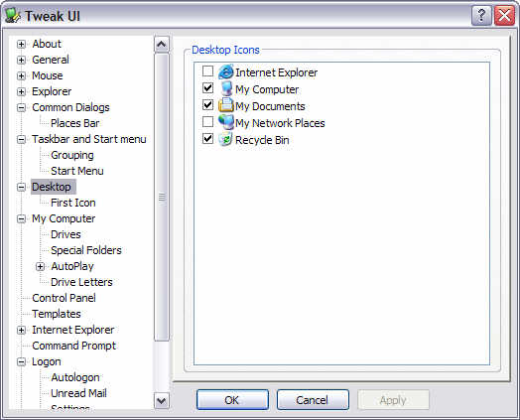The height and width of the screenshot is (420, 520).
Task: Select the Logon tree label
Action: pos(47,362)
